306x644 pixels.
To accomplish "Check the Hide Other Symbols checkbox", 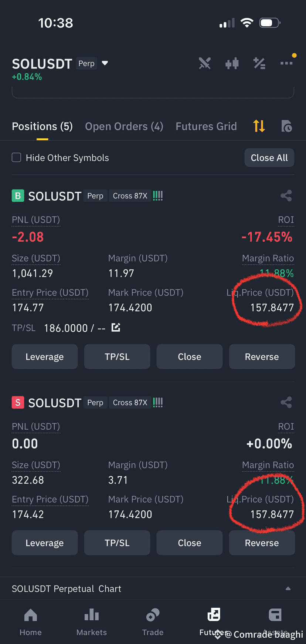I will pyautogui.click(x=16, y=158).
